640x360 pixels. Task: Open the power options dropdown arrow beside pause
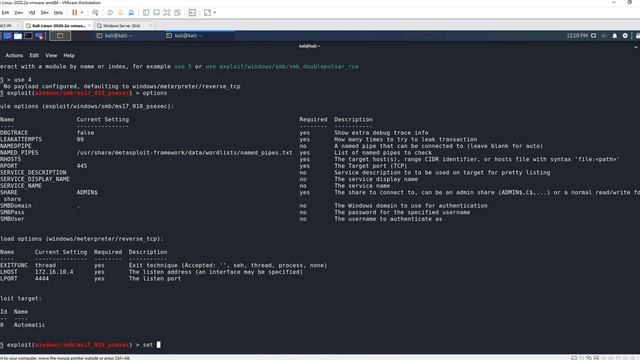click(82, 13)
